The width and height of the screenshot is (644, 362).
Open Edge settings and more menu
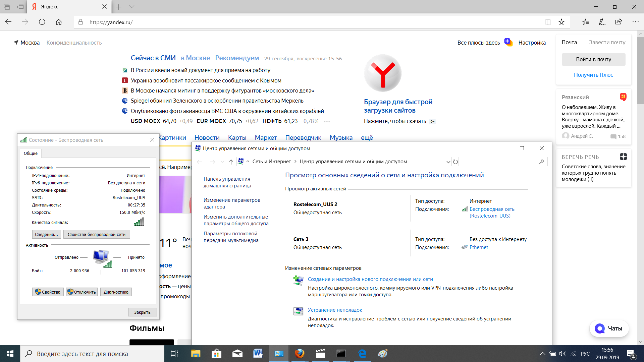636,22
